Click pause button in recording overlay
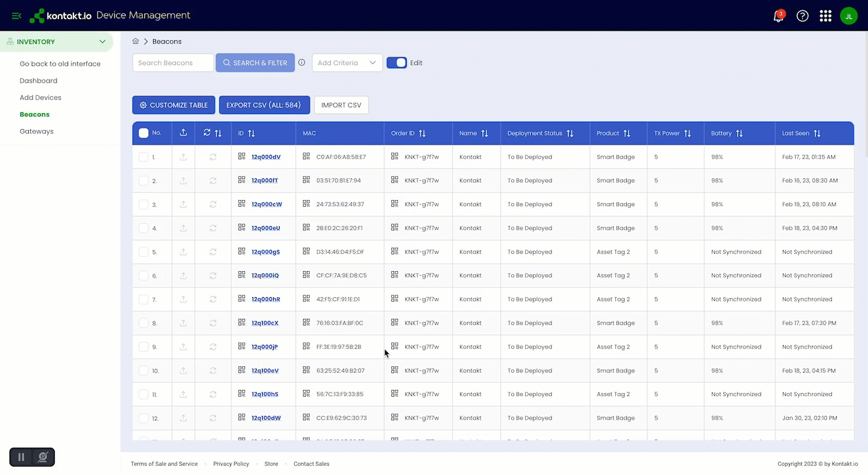The width and height of the screenshot is (868, 475). coord(21,457)
